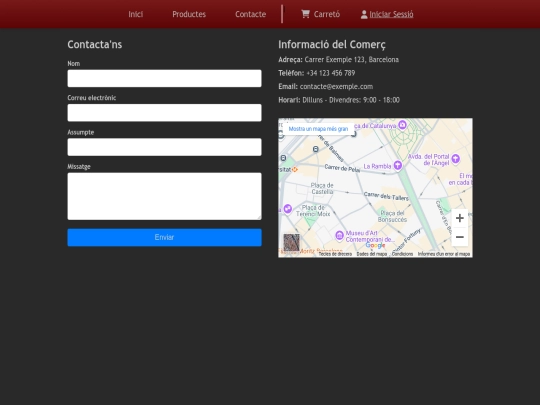Click 'Informeu d'un error al mapa'

(x=444, y=254)
